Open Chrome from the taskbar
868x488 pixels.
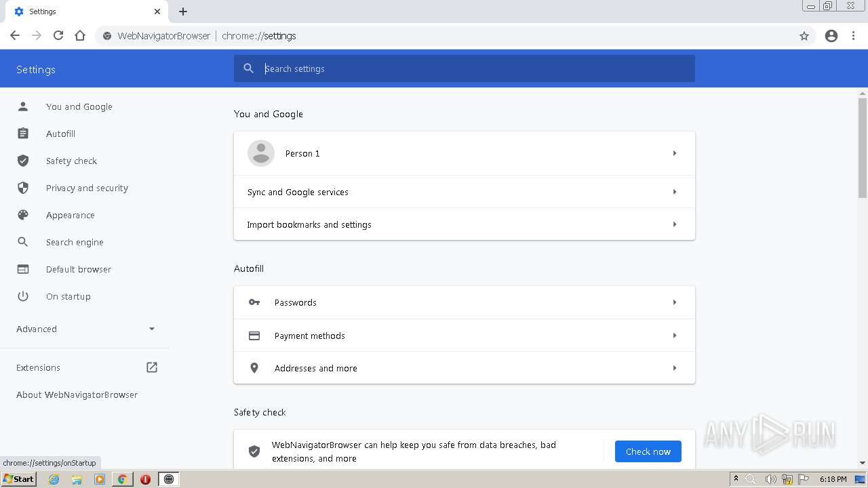tap(122, 479)
